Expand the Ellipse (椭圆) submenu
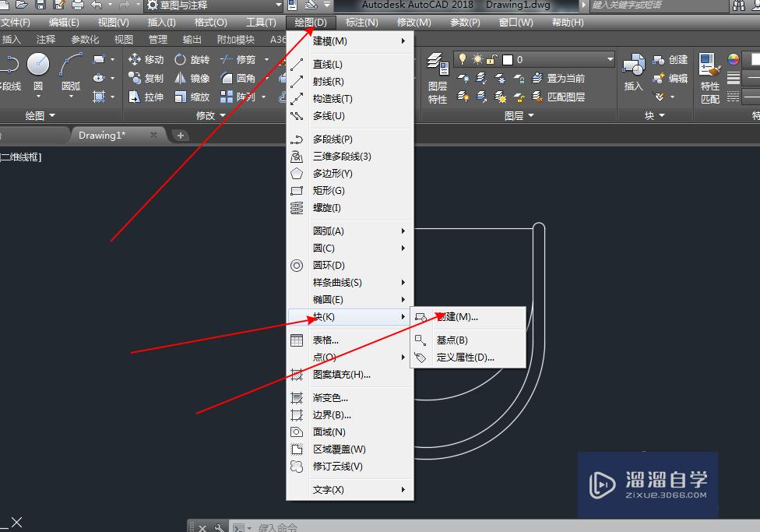 click(350, 300)
